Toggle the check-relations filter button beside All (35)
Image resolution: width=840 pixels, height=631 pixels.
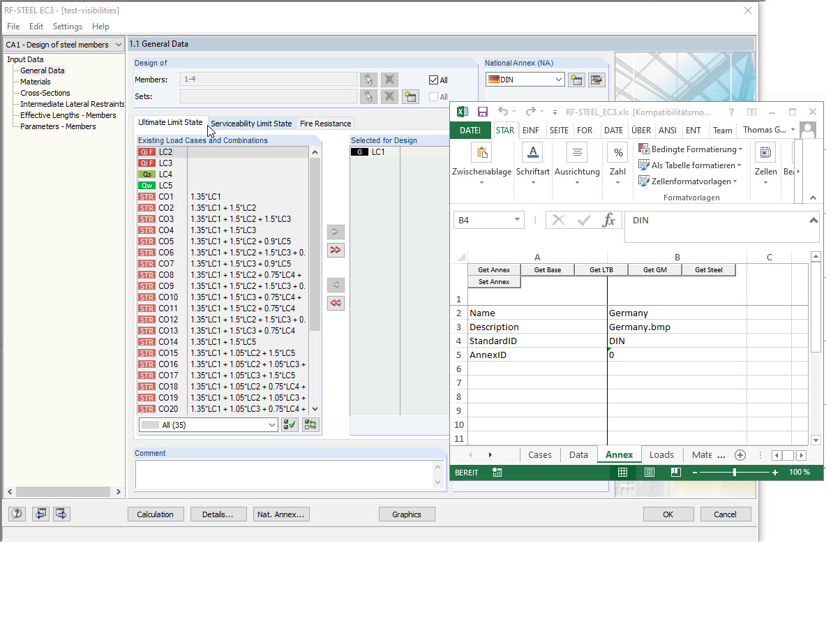pyautogui.click(x=290, y=424)
